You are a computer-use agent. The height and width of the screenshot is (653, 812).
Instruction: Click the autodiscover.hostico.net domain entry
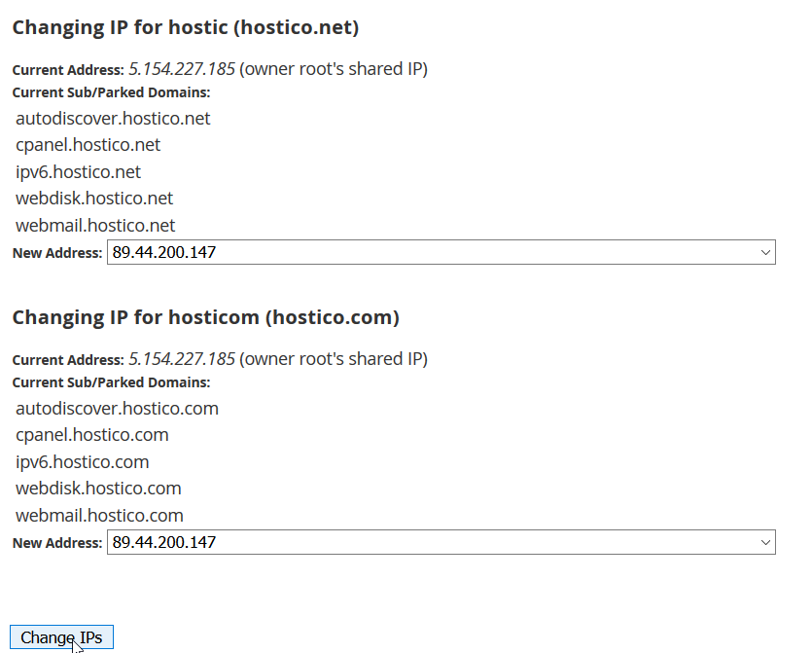point(113,119)
